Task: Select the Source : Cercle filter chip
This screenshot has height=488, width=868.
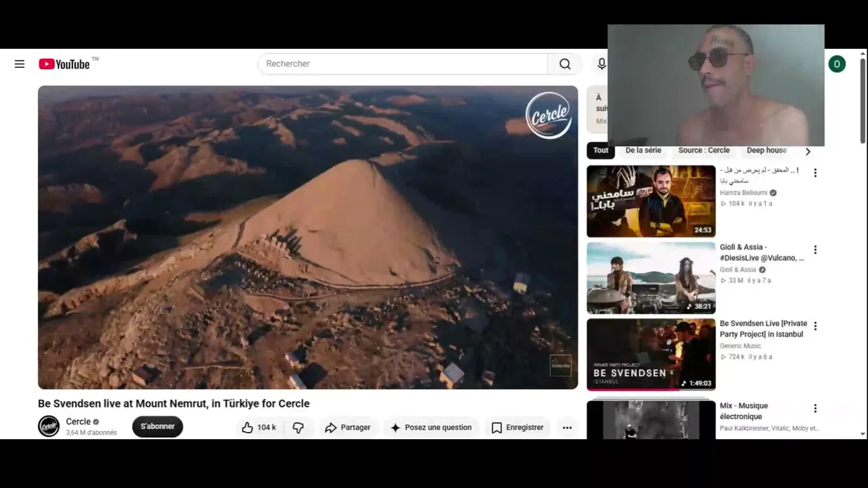Action: pos(704,150)
